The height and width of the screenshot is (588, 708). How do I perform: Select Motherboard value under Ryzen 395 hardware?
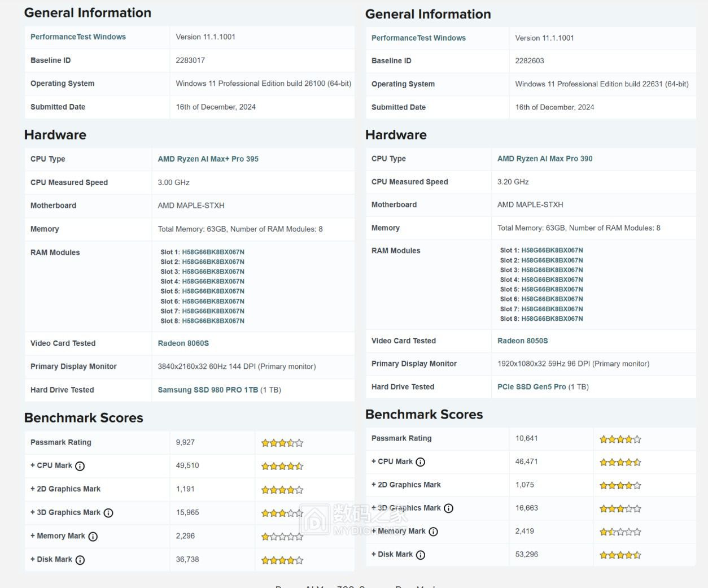coord(191,206)
